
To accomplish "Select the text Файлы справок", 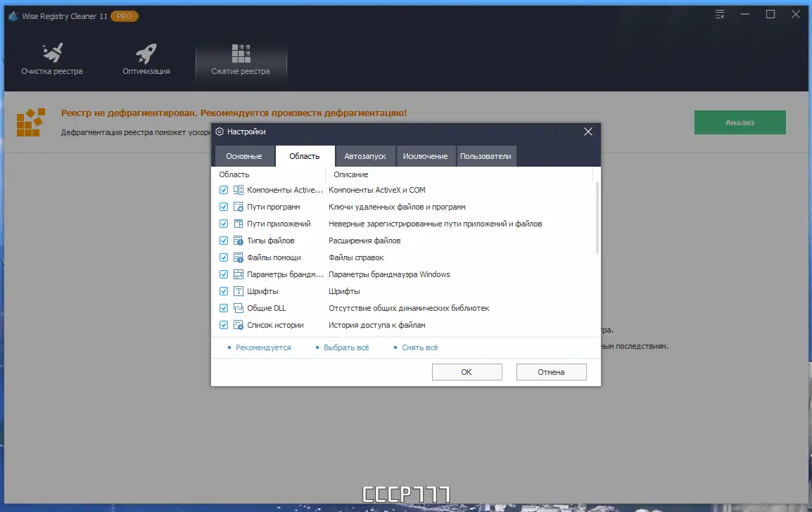I will coord(356,258).
